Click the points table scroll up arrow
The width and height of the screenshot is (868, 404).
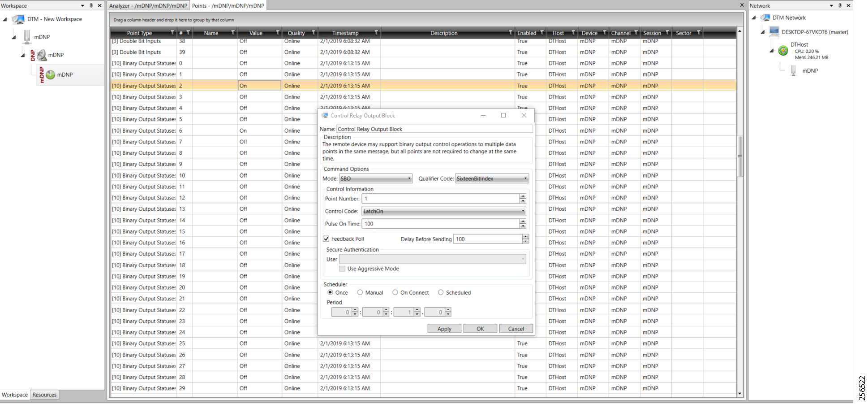(740, 31)
